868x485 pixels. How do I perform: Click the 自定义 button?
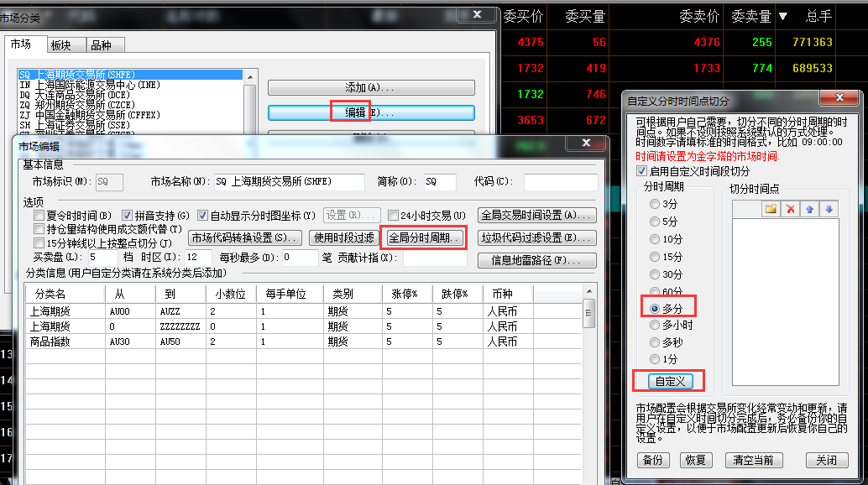tap(671, 381)
